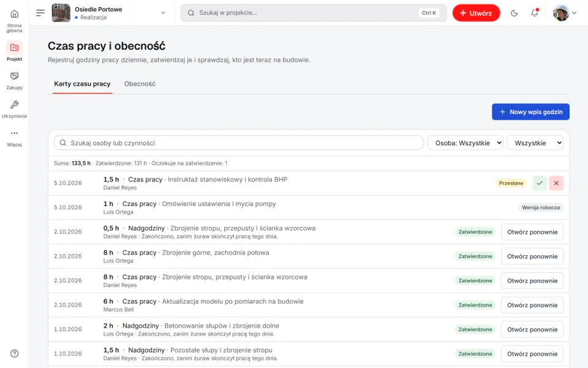The image size is (588, 368).
Task: Open Zakupy handshake icon
Action: tap(14, 76)
